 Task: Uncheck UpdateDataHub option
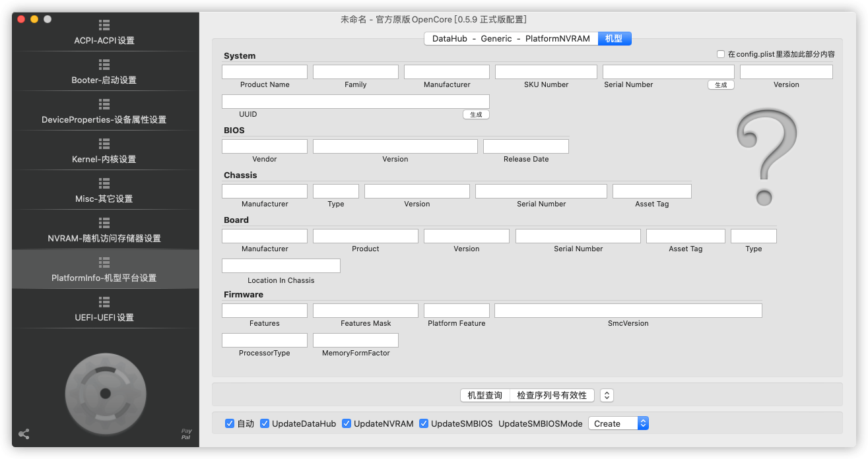(265, 423)
